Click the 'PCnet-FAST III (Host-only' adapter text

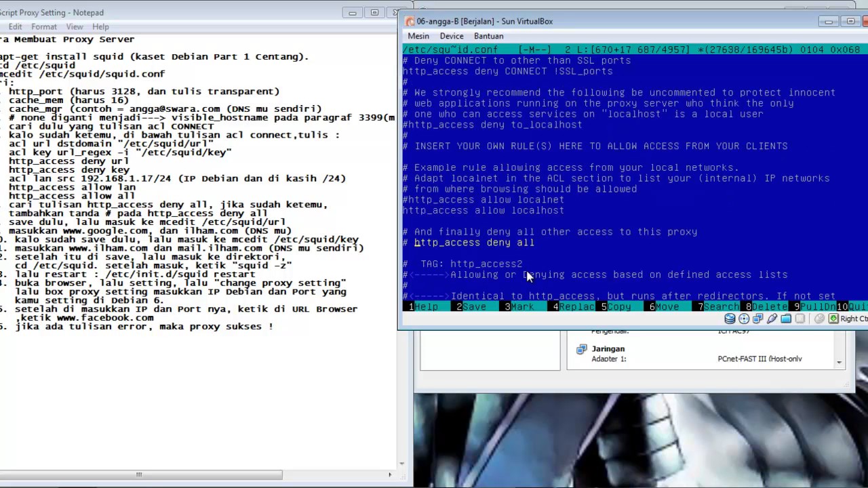759,359
